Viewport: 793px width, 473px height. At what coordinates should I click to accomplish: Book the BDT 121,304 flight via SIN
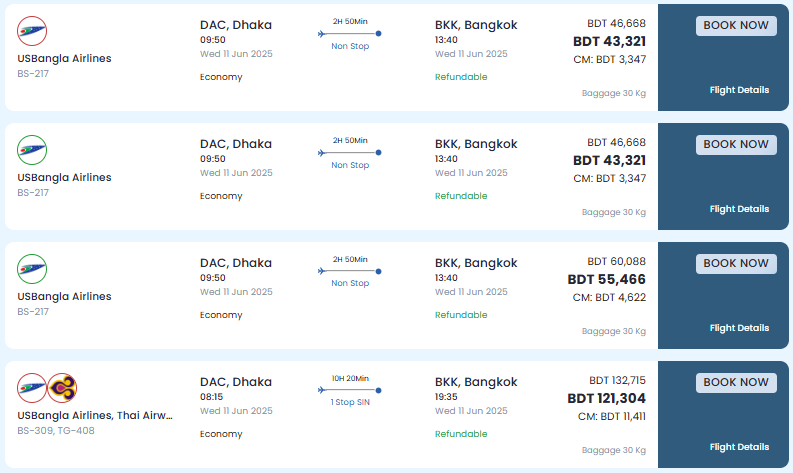tap(736, 382)
